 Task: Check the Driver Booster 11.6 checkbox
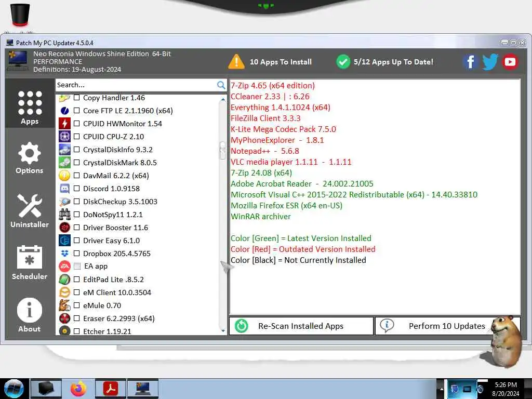[x=77, y=228]
